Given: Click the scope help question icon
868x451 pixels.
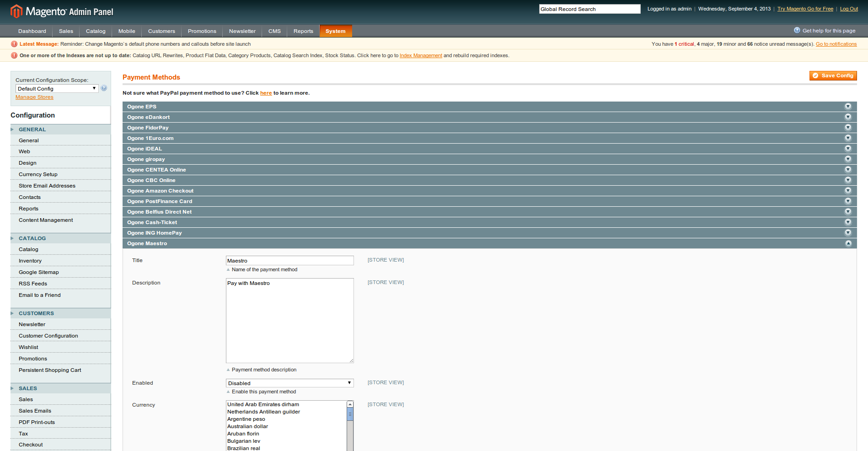Looking at the screenshot, I should point(104,88).
